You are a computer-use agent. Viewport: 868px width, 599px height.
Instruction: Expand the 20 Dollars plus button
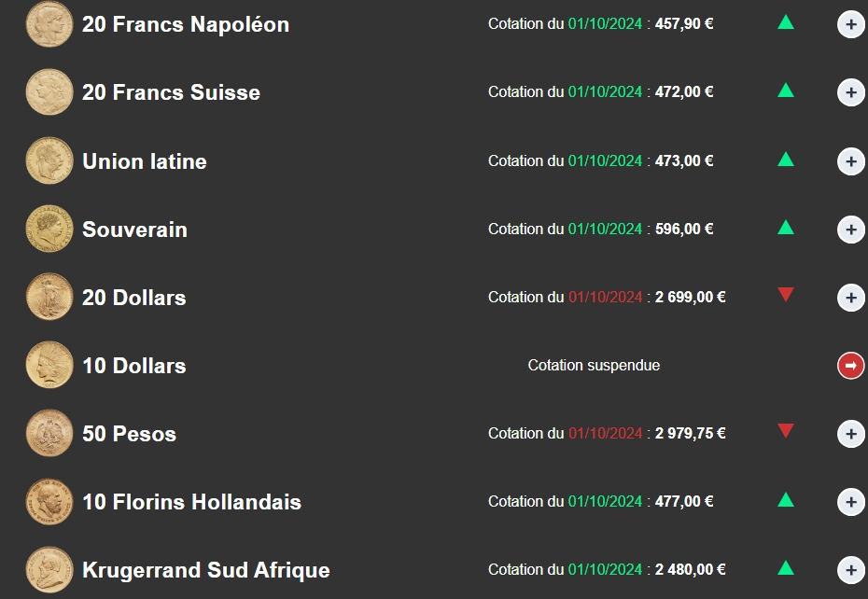pyautogui.click(x=850, y=298)
